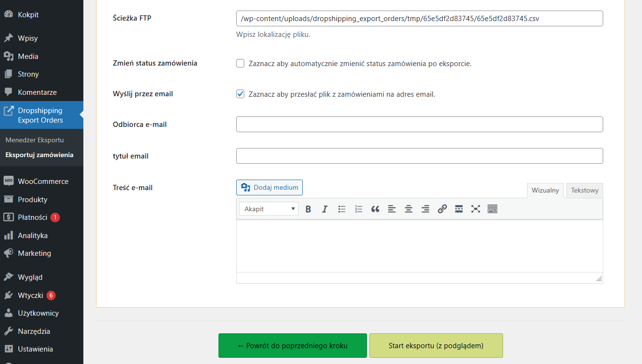Click inside the Treść e-mail editor area

(419, 246)
